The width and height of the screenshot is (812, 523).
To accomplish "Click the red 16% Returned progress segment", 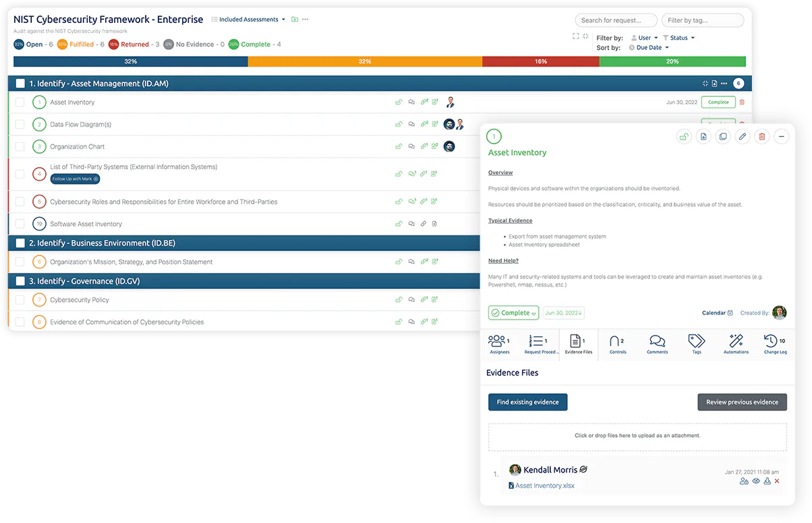I will point(541,61).
